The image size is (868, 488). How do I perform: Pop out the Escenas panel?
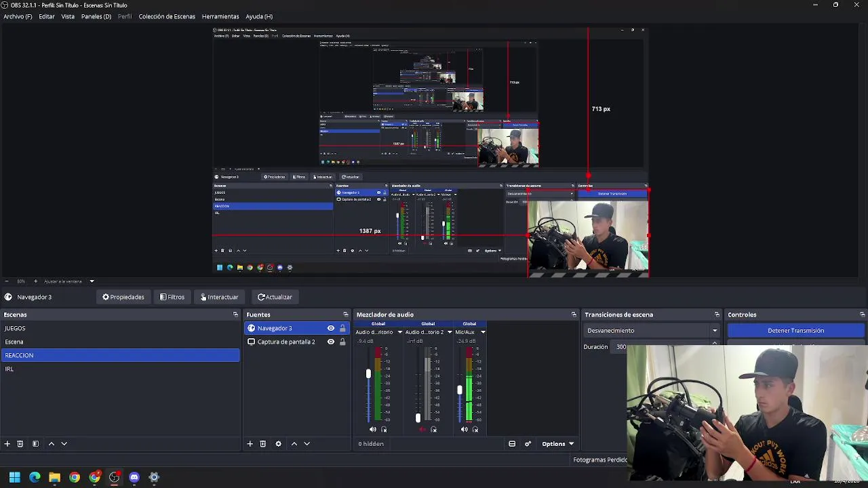(x=235, y=314)
